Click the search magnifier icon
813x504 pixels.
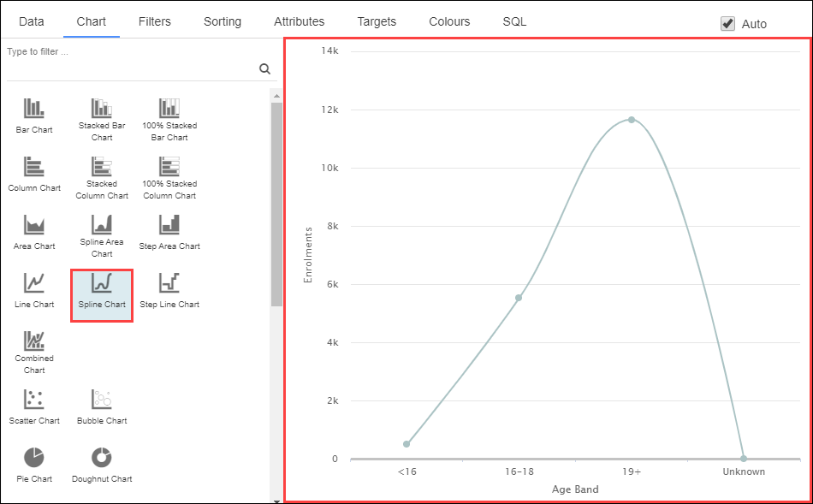pyautogui.click(x=264, y=68)
